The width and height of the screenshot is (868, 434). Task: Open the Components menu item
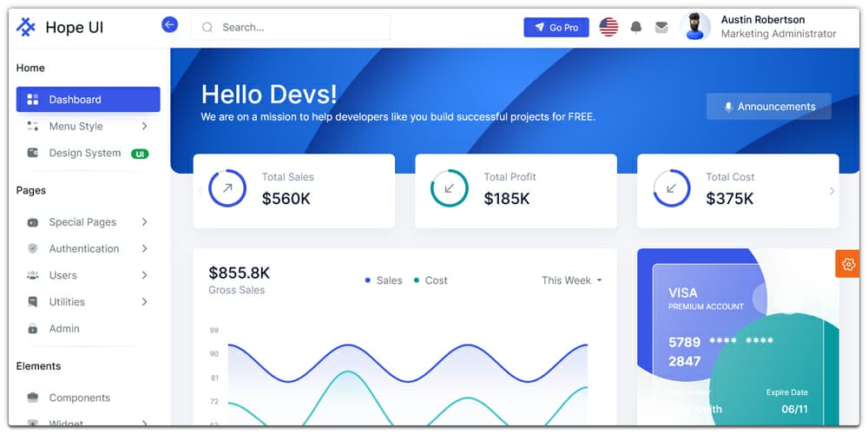[88, 398]
